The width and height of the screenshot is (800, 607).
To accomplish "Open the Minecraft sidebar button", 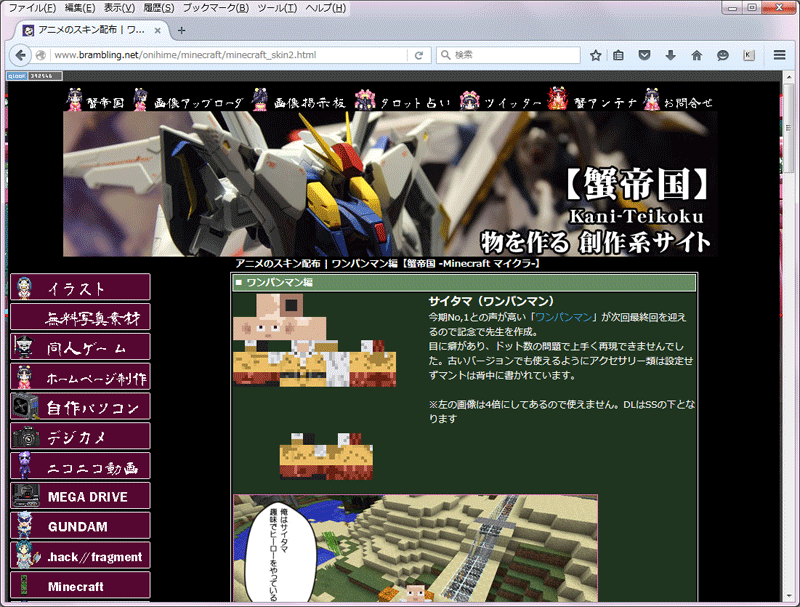I will pyautogui.click(x=81, y=586).
